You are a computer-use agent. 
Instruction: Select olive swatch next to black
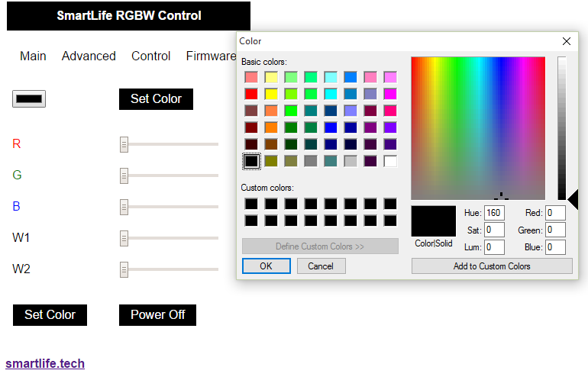271,161
